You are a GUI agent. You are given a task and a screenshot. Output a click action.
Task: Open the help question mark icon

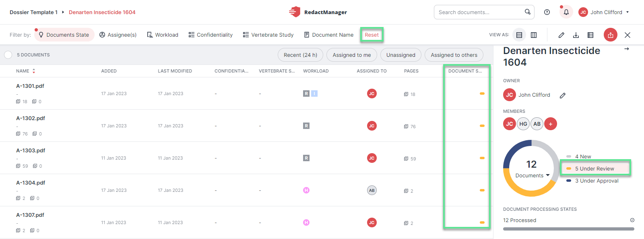pyautogui.click(x=547, y=12)
